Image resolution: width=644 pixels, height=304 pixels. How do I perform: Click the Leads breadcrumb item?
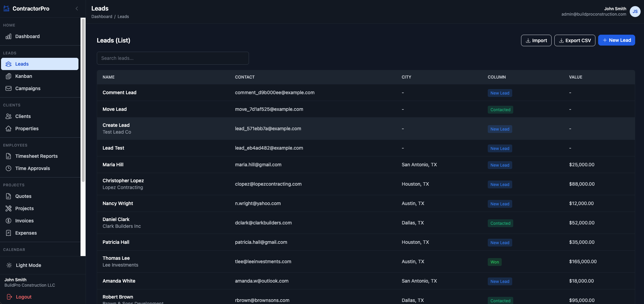pyautogui.click(x=123, y=17)
